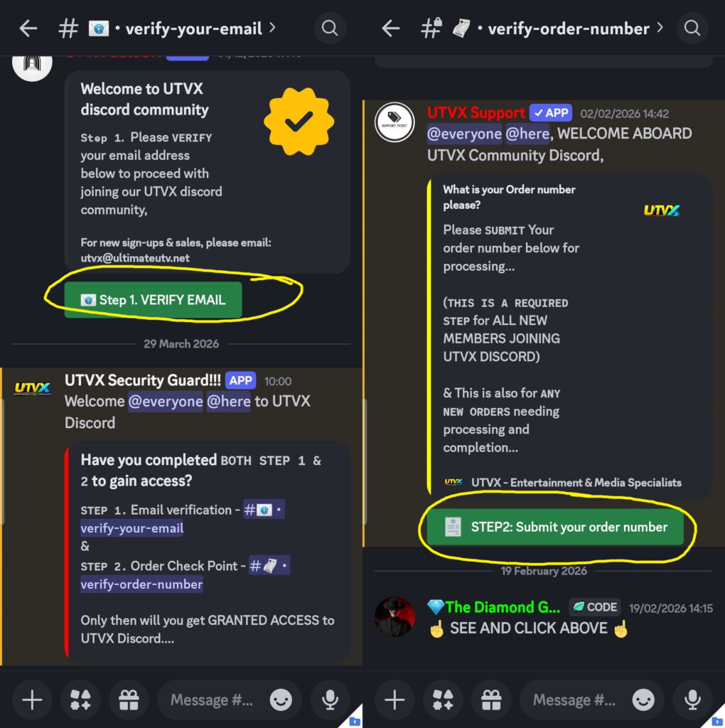Go back from verify-order-number channel
This screenshot has height=728, width=725.
[x=391, y=28]
